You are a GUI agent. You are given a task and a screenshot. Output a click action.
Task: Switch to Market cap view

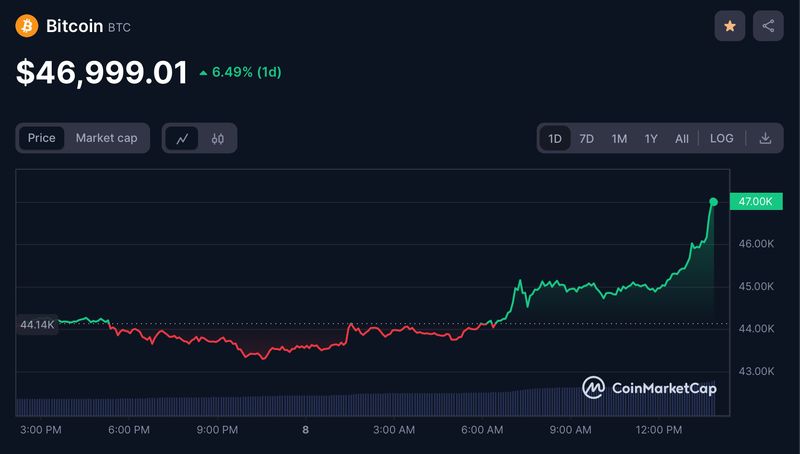click(106, 138)
